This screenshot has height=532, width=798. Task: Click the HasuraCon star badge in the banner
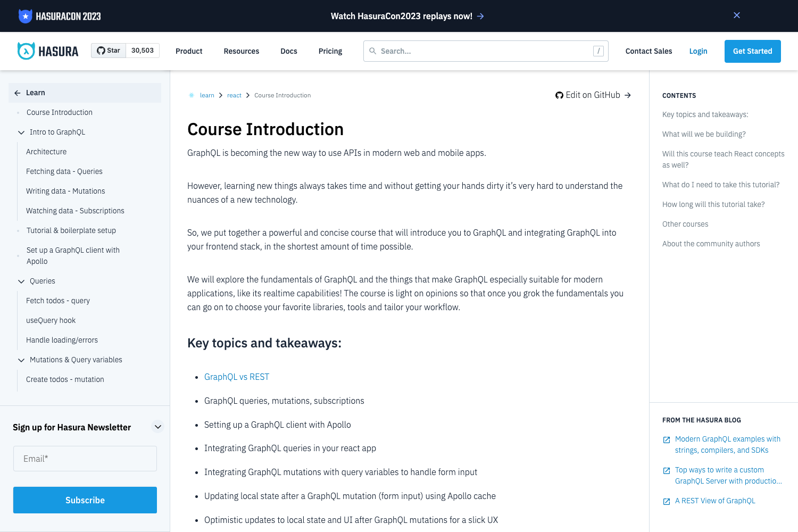[25, 15]
